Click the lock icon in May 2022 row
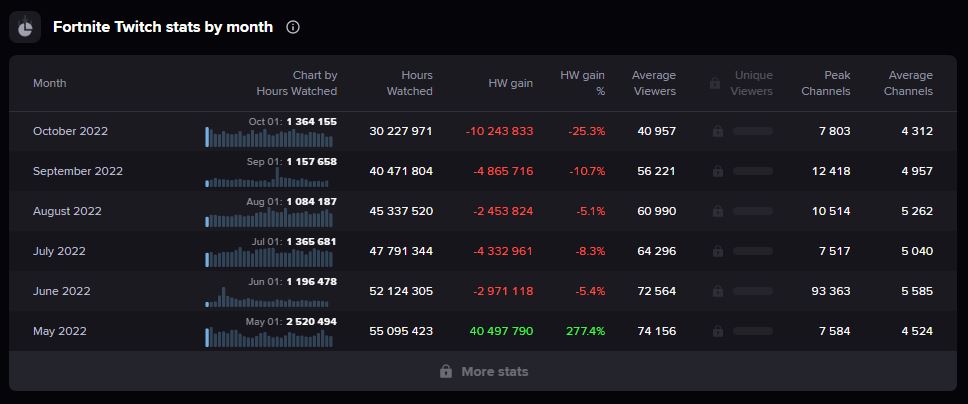Viewport: 968px width, 404px height. [718, 331]
